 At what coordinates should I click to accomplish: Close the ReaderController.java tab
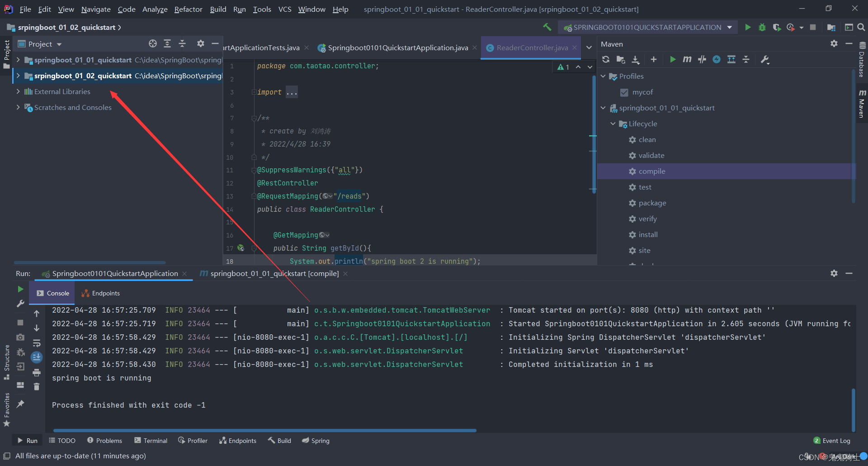[x=575, y=48]
